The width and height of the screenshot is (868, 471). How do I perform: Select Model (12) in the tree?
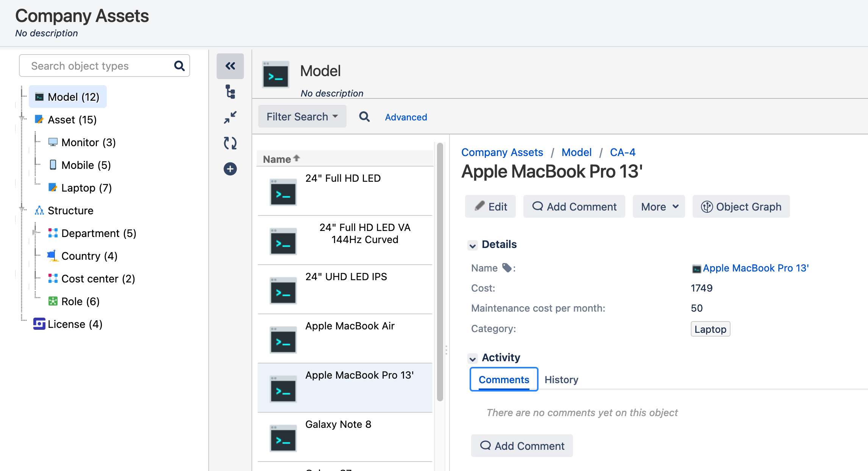point(68,97)
